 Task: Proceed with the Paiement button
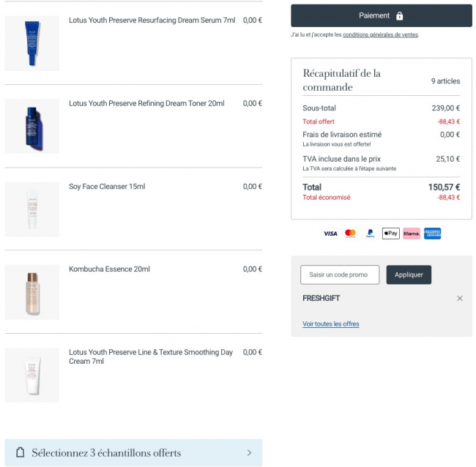[x=382, y=16]
